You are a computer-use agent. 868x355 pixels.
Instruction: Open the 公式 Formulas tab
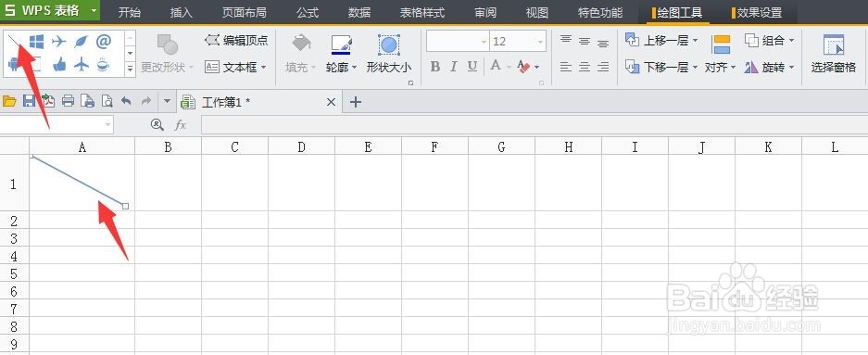[308, 12]
